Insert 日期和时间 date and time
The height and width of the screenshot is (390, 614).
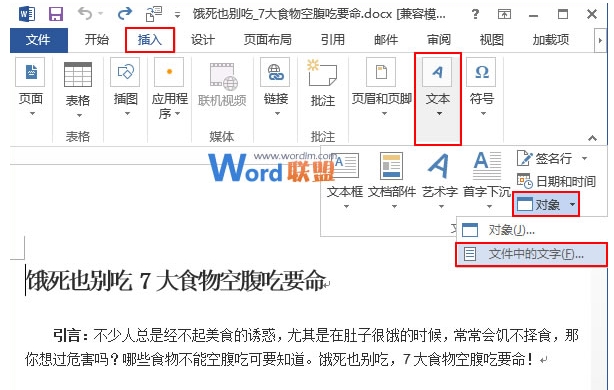556,181
